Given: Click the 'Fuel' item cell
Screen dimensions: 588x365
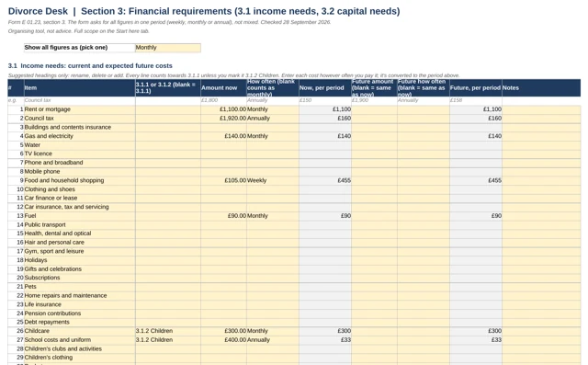Looking at the screenshot, I should [80, 216].
